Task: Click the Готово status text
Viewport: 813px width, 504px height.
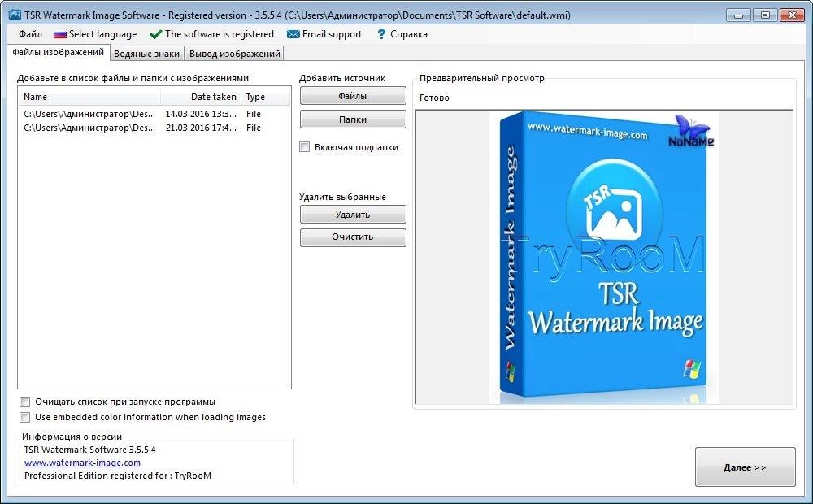Action: point(434,98)
